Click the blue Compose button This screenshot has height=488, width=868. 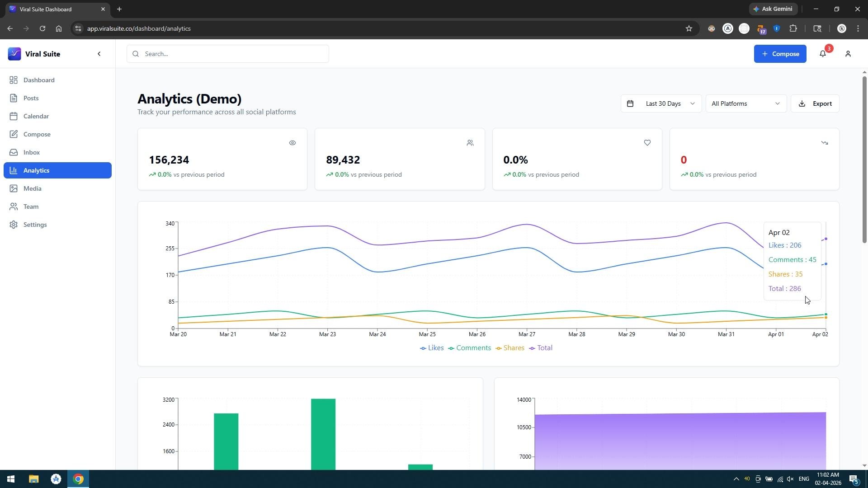tap(780, 54)
